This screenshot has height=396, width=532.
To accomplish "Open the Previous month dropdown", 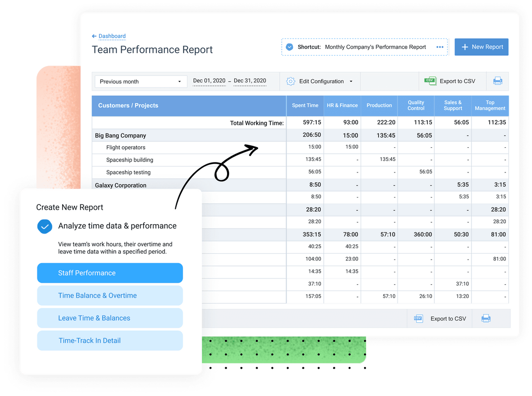I will point(140,81).
